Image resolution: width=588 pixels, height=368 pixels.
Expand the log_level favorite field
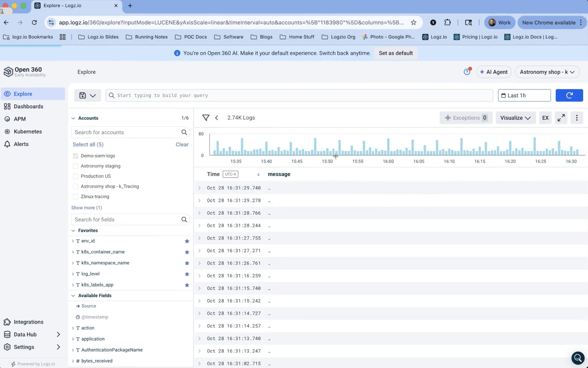[73, 274]
